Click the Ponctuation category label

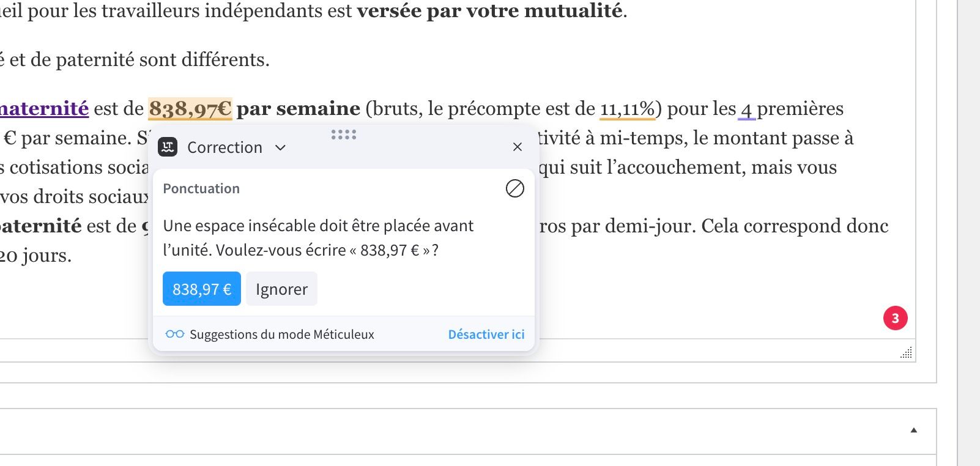coord(201,188)
